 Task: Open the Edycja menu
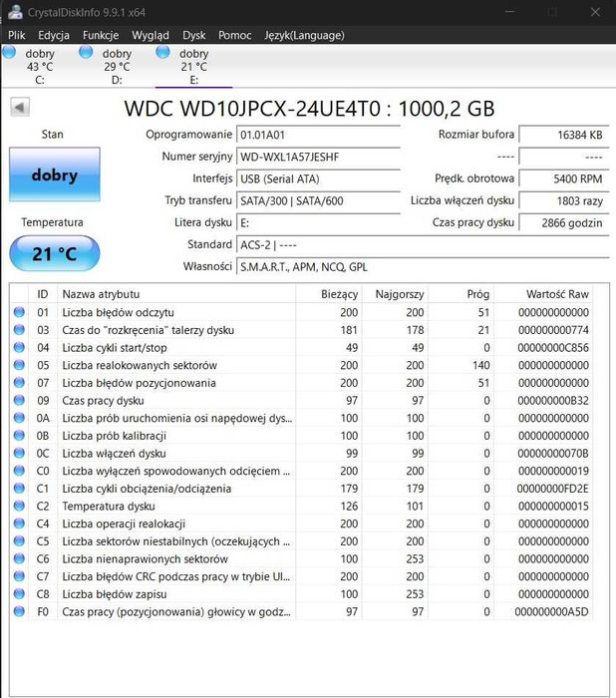54,35
